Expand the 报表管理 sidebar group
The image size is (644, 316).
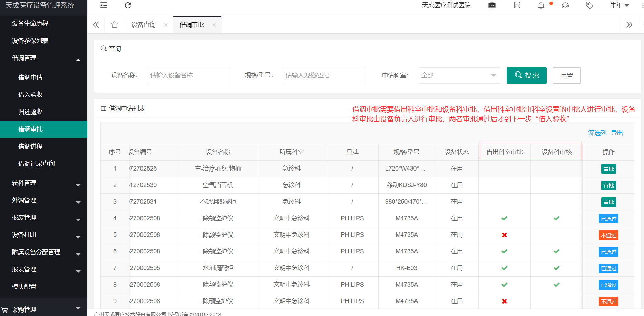43,269
